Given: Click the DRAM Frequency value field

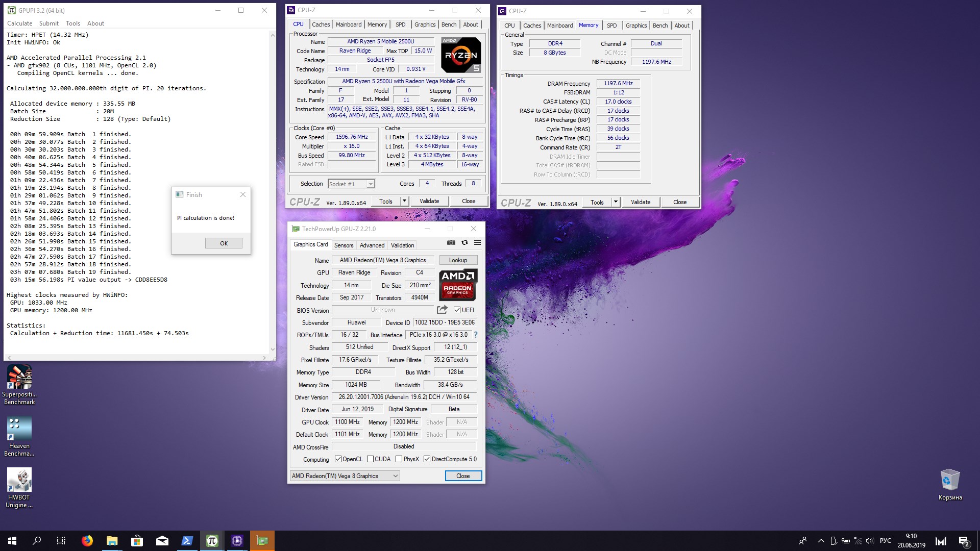Looking at the screenshot, I should (x=618, y=84).
